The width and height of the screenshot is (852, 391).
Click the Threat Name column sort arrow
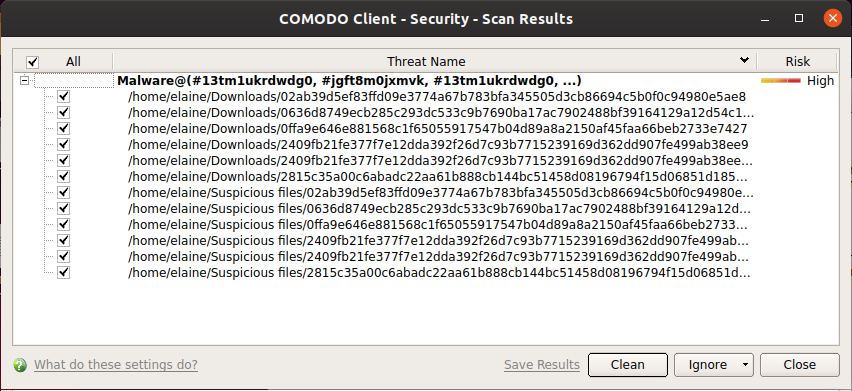744,60
